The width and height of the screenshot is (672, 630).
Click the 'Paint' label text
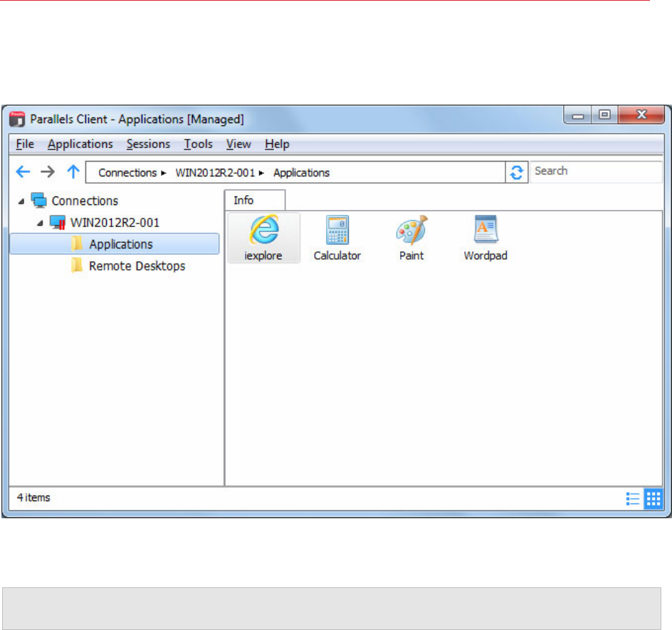pos(411,256)
